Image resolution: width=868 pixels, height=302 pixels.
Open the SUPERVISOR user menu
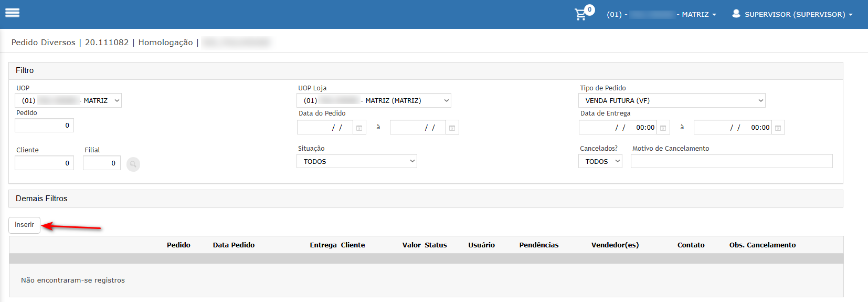[798, 14]
